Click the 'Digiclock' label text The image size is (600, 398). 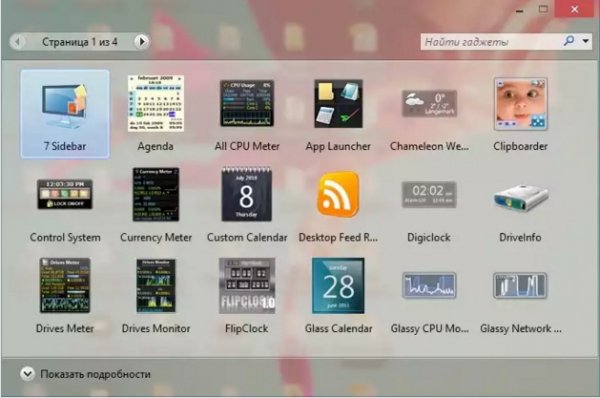(429, 237)
